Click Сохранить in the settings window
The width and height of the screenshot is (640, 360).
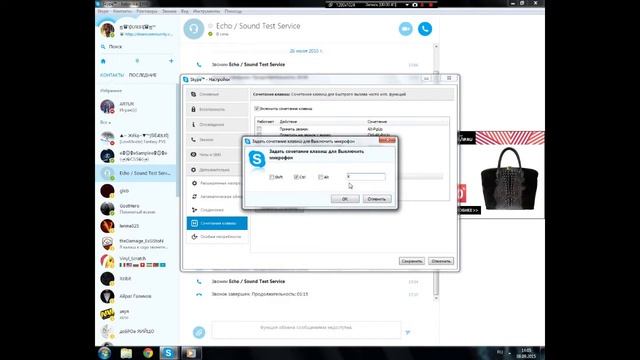(x=411, y=261)
